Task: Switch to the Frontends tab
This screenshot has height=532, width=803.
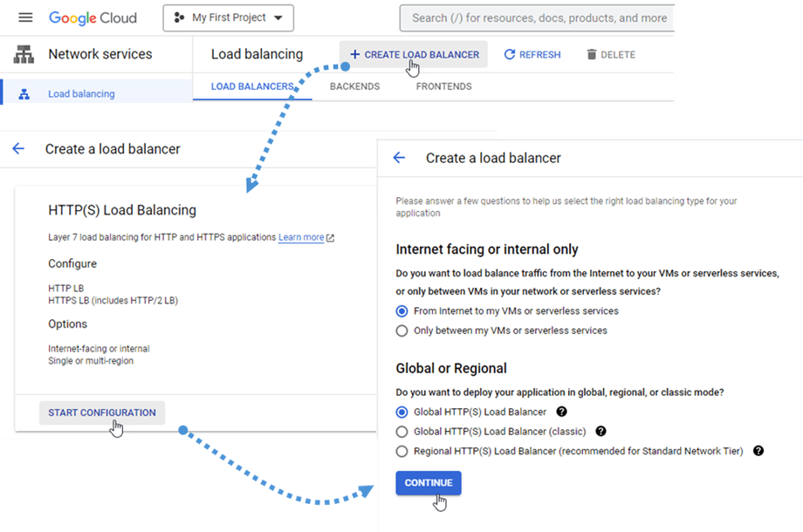Action: (x=443, y=86)
